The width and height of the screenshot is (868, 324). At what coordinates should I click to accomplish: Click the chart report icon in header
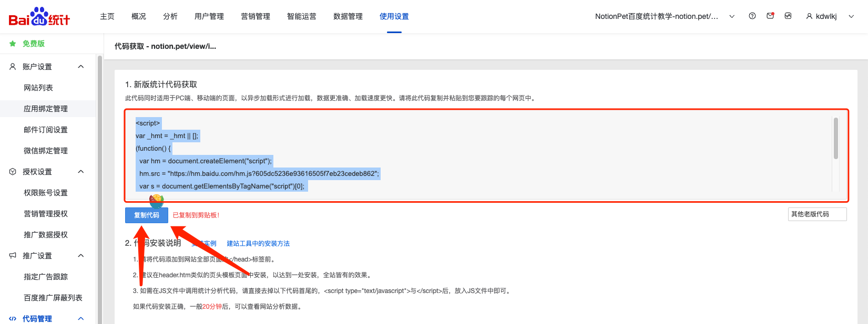(x=788, y=16)
